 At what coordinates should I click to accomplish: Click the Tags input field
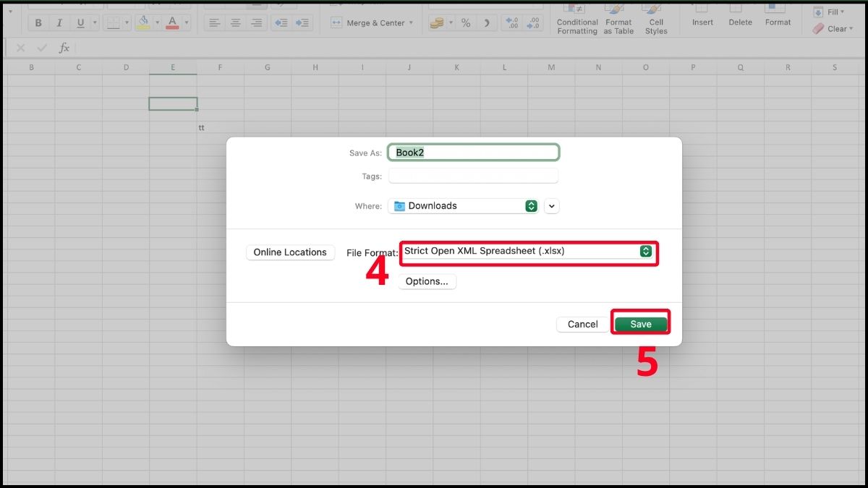click(474, 176)
